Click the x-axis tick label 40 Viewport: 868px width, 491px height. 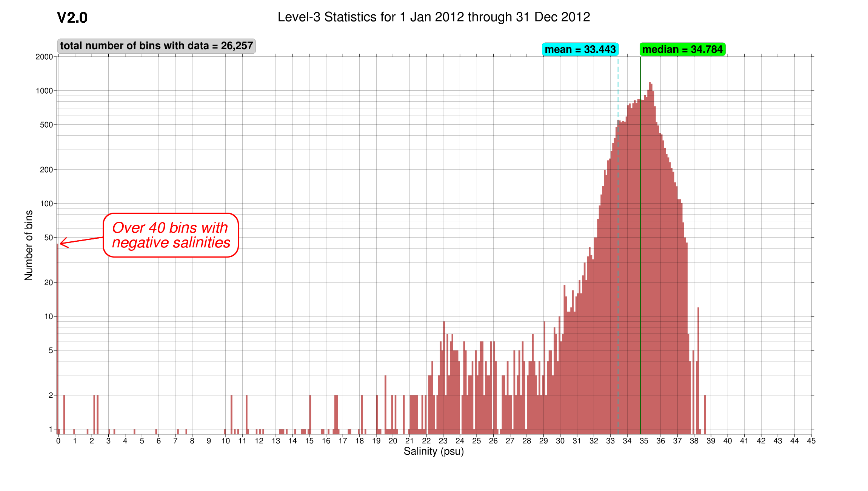[728, 441]
